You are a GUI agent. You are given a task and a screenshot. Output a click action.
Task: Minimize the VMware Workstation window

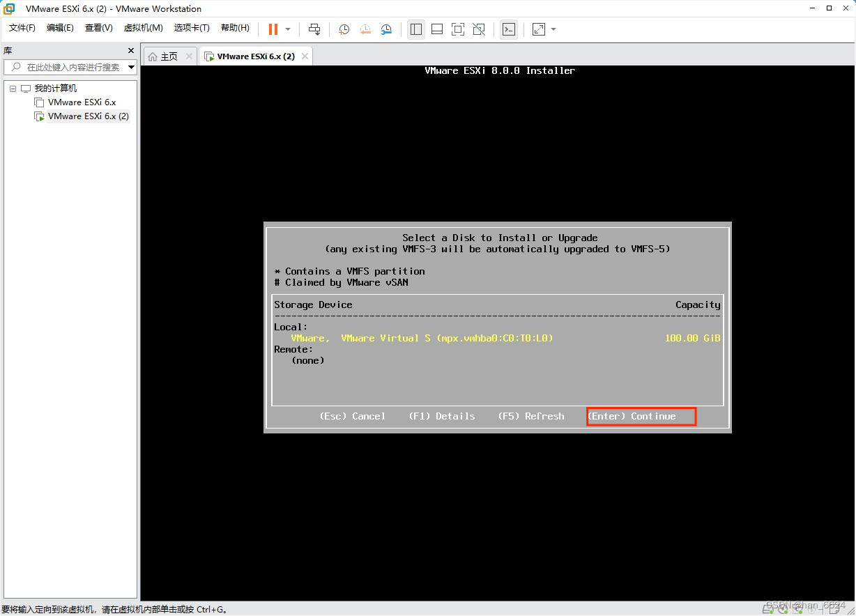pyautogui.click(x=813, y=8)
